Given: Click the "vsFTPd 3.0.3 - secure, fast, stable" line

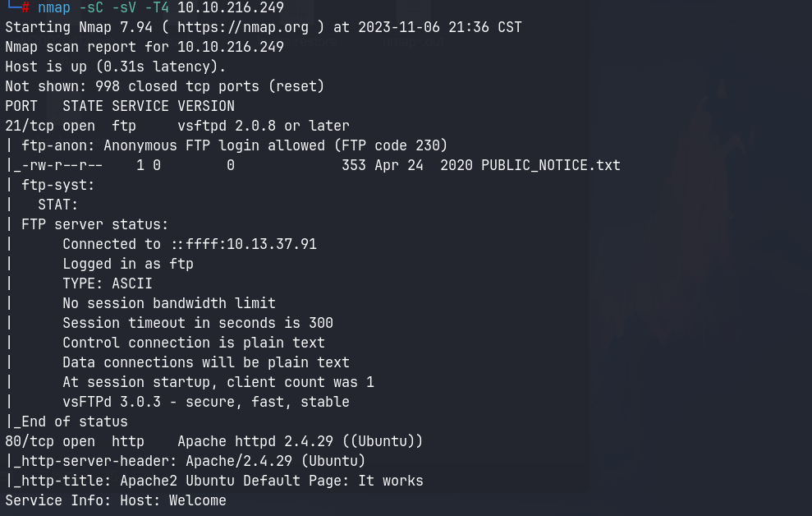Looking at the screenshot, I should click(x=206, y=402).
